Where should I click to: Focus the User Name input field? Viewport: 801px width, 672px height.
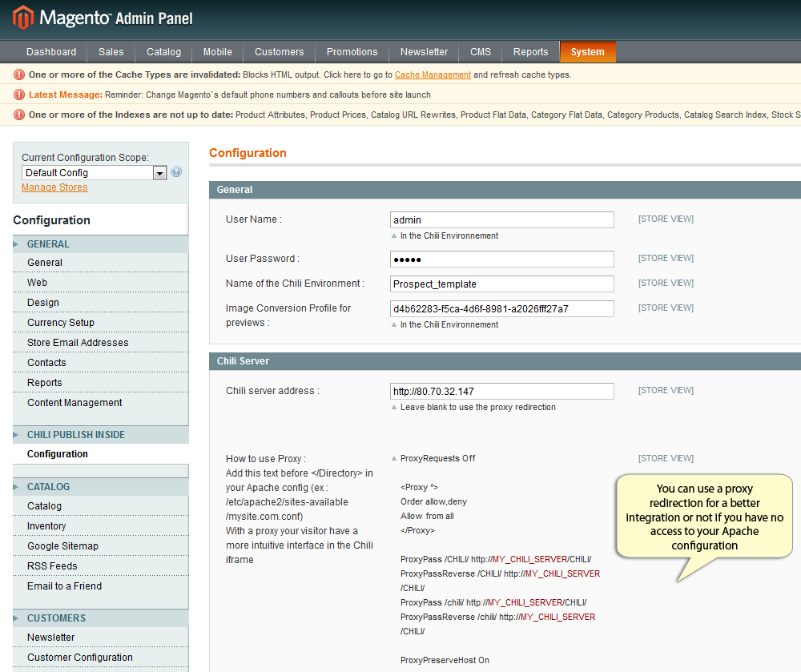pos(501,219)
